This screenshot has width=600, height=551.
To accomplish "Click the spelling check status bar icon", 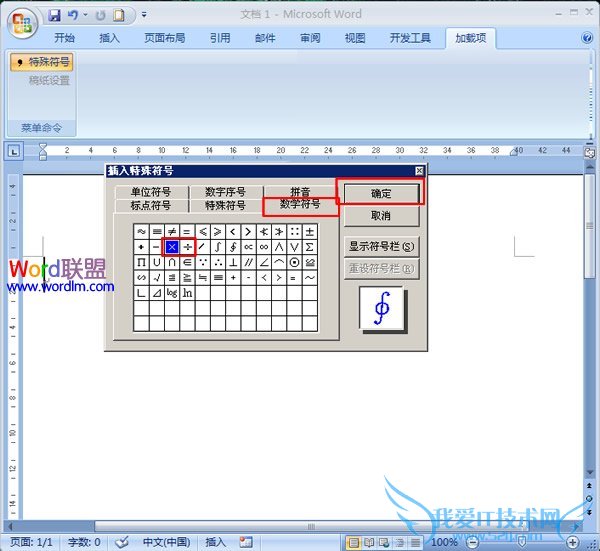I will [122, 542].
